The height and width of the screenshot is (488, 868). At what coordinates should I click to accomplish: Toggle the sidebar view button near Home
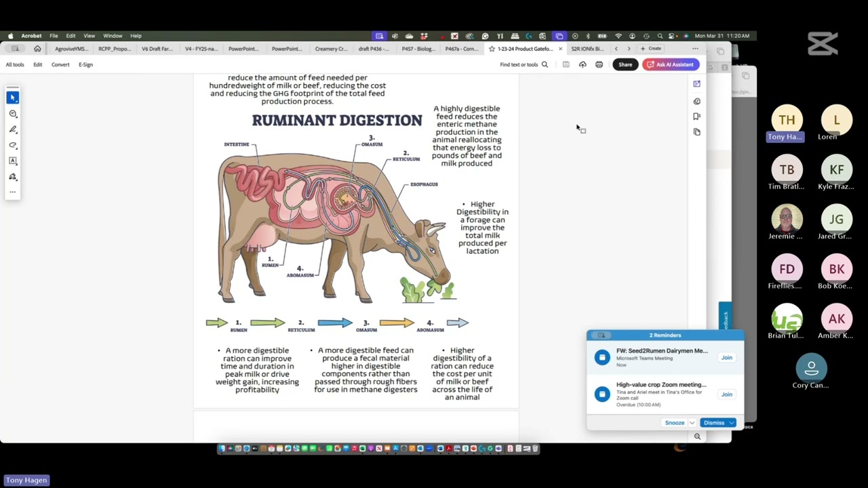(x=15, y=49)
